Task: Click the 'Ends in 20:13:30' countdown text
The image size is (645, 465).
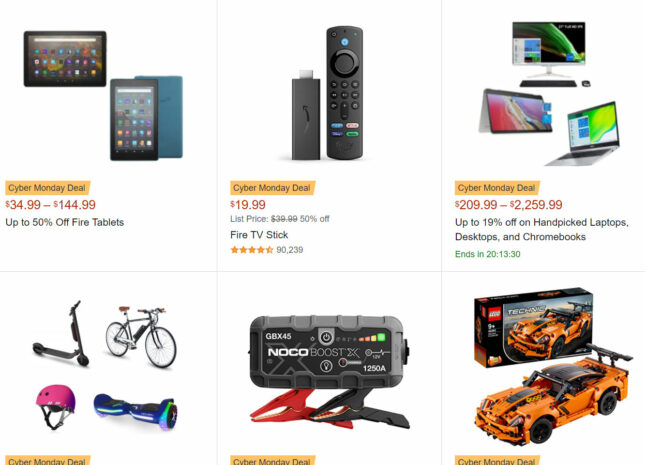Action: click(x=487, y=254)
